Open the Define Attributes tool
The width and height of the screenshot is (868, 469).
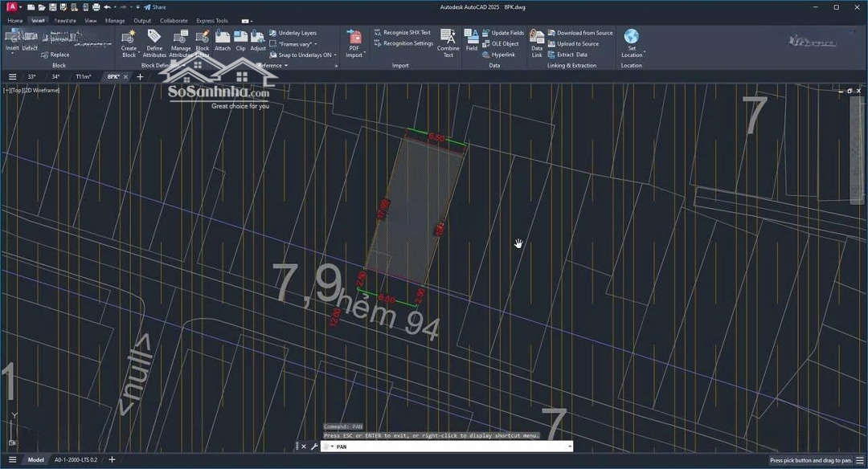(x=154, y=37)
